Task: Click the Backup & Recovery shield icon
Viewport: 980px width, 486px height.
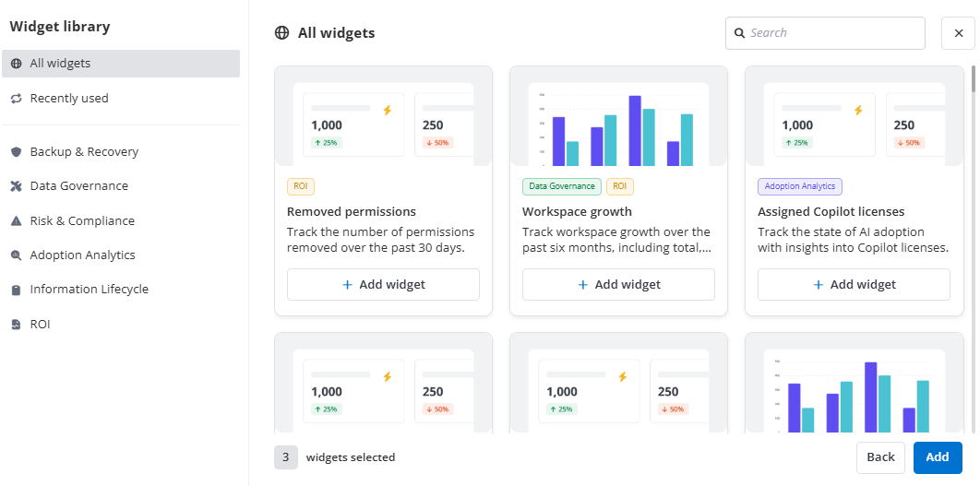Action: point(16,152)
